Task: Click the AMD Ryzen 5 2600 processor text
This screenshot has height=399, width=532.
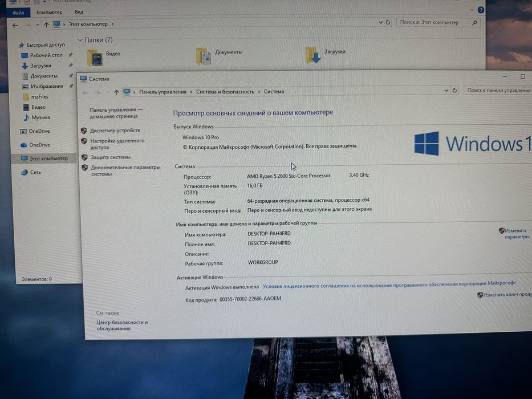Action: coord(289,176)
